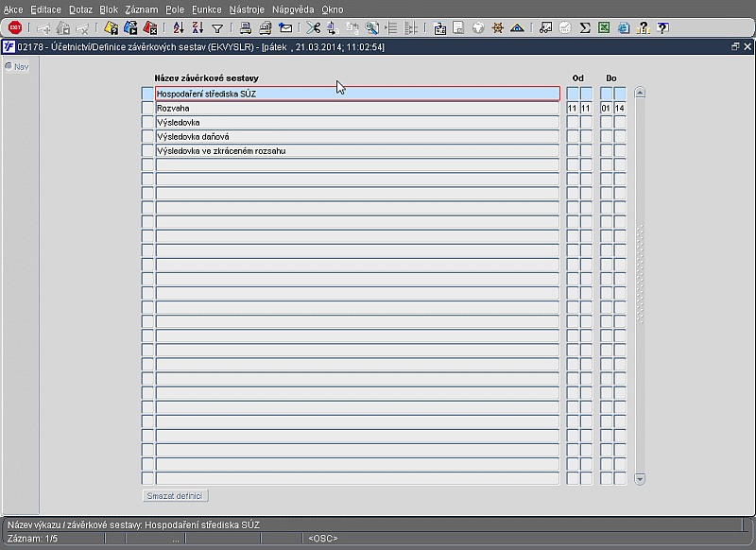Click the context help question mark icon
Screen dimensions: 756x550
click(663, 27)
